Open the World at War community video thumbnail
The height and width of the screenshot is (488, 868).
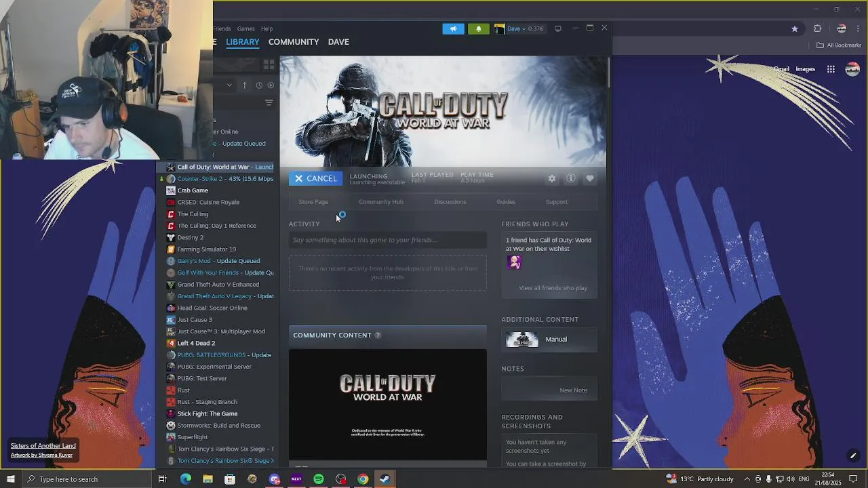click(x=388, y=405)
